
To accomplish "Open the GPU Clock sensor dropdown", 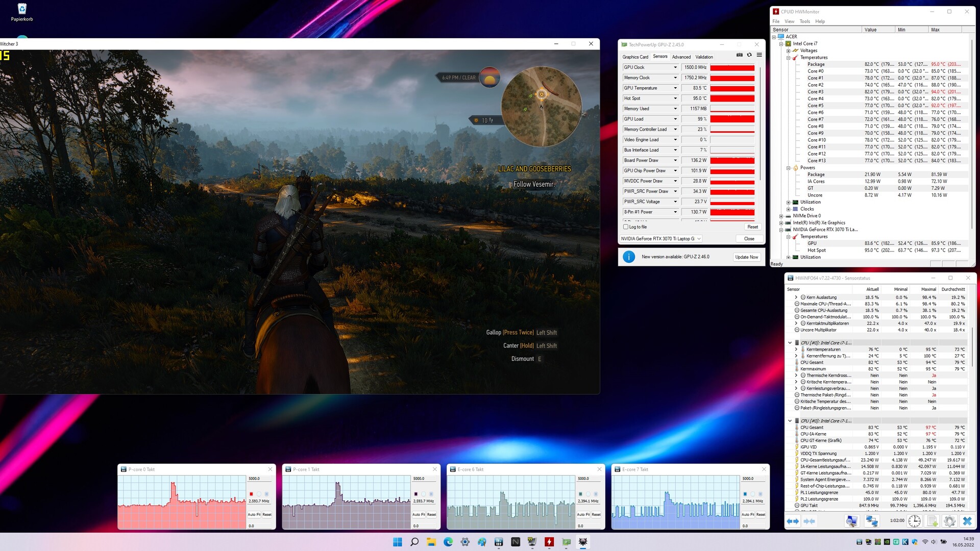I will point(675,67).
